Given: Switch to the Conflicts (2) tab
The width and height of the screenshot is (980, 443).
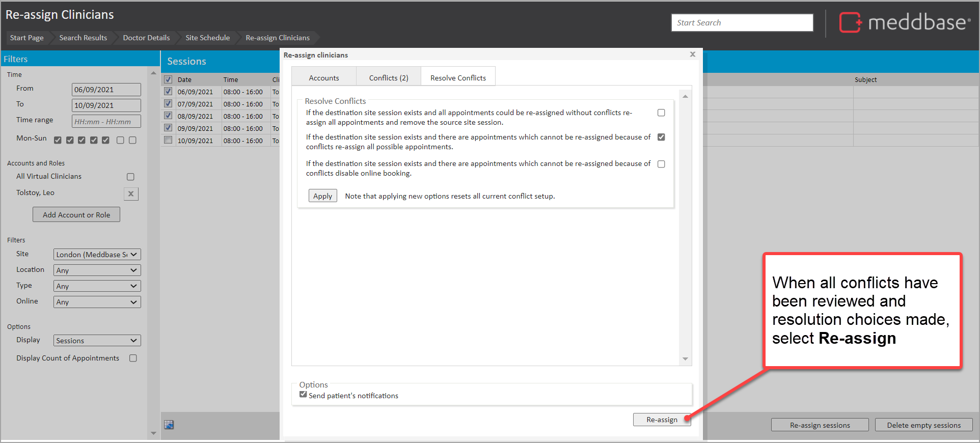Looking at the screenshot, I should 388,78.
